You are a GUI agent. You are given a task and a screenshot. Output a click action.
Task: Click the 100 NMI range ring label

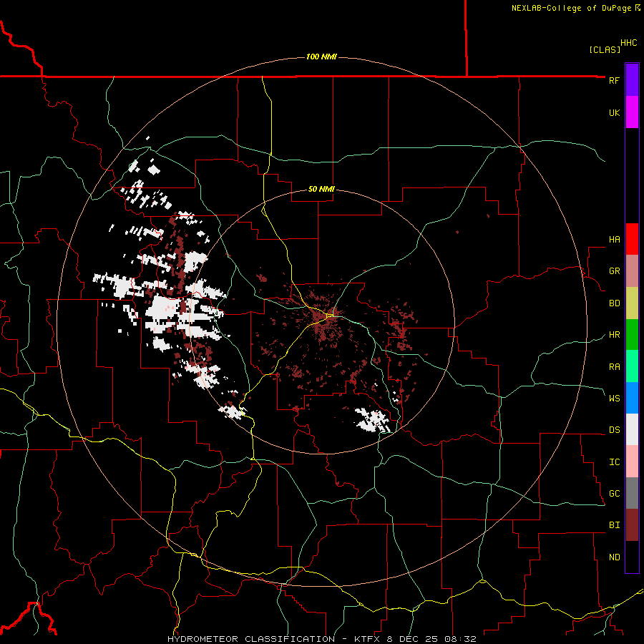click(321, 57)
